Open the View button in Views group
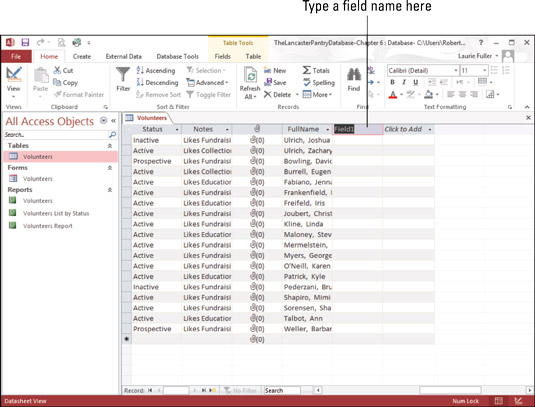This screenshot has width=535, height=407. point(14,82)
